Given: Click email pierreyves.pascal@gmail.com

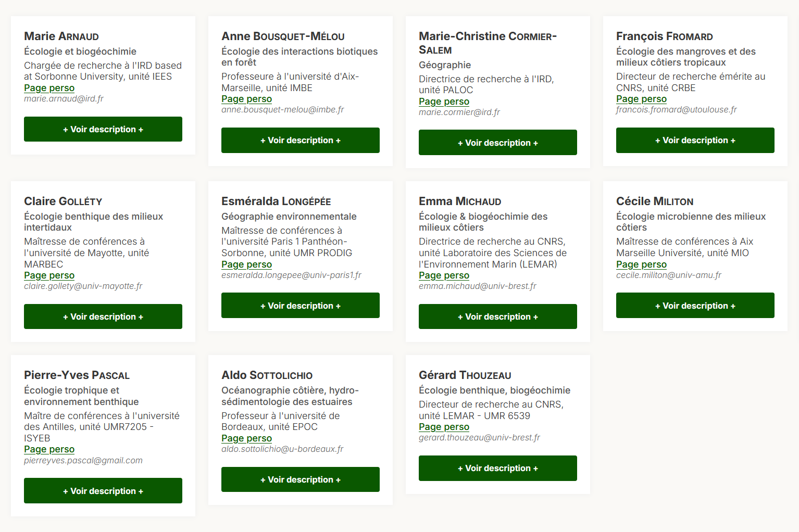Looking at the screenshot, I should tap(83, 461).
